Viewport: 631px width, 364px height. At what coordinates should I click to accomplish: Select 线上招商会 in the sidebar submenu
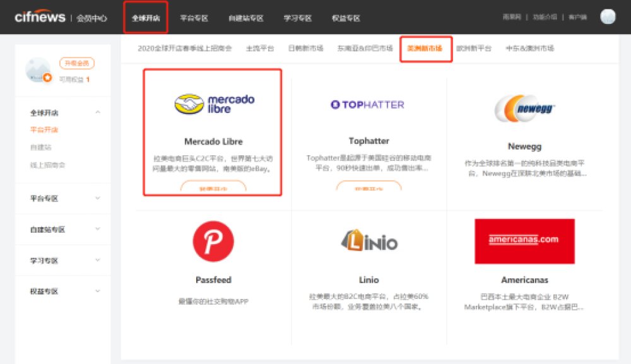[47, 165]
